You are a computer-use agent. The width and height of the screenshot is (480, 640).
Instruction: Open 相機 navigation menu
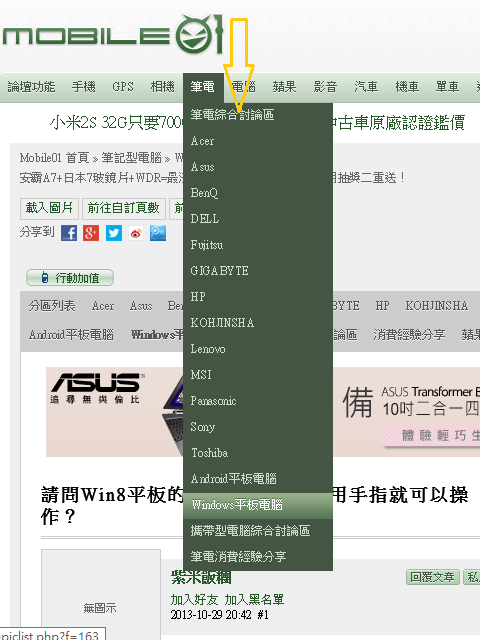(x=162, y=87)
